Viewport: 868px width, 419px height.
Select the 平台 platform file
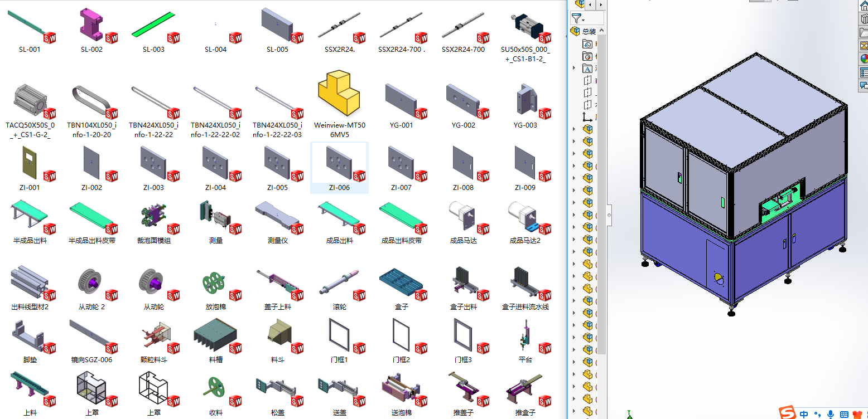click(525, 338)
